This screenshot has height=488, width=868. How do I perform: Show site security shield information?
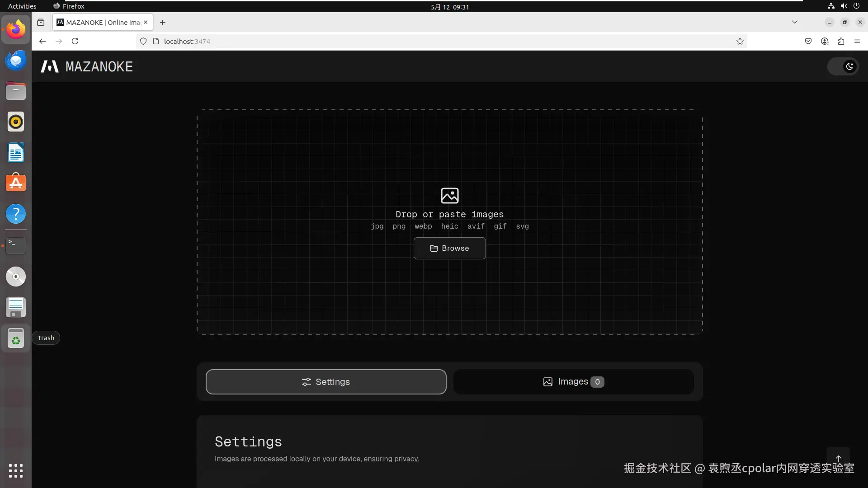pyautogui.click(x=143, y=41)
